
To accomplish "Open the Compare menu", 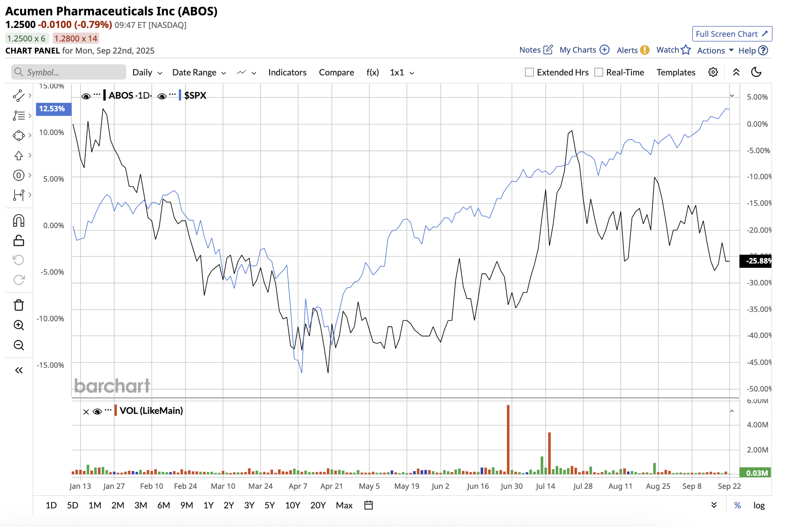I will [x=336, y=72].
